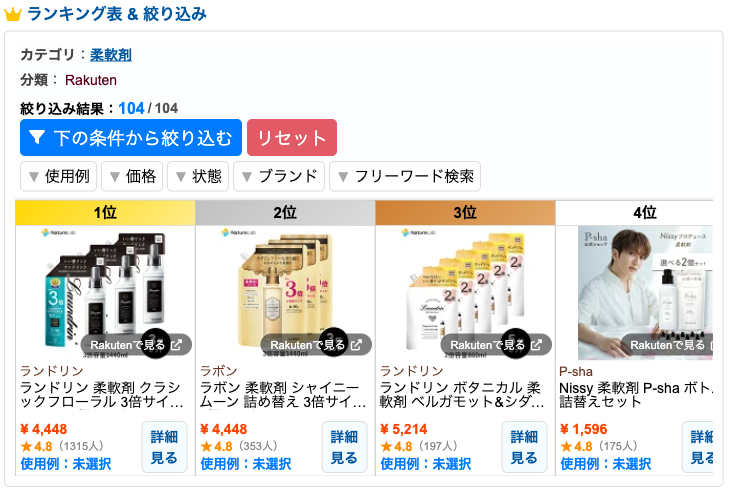Expand the 価格 filter dropdown
This screenshot has height=500, width=740.
pyautogui.click(x=132, y=176)
